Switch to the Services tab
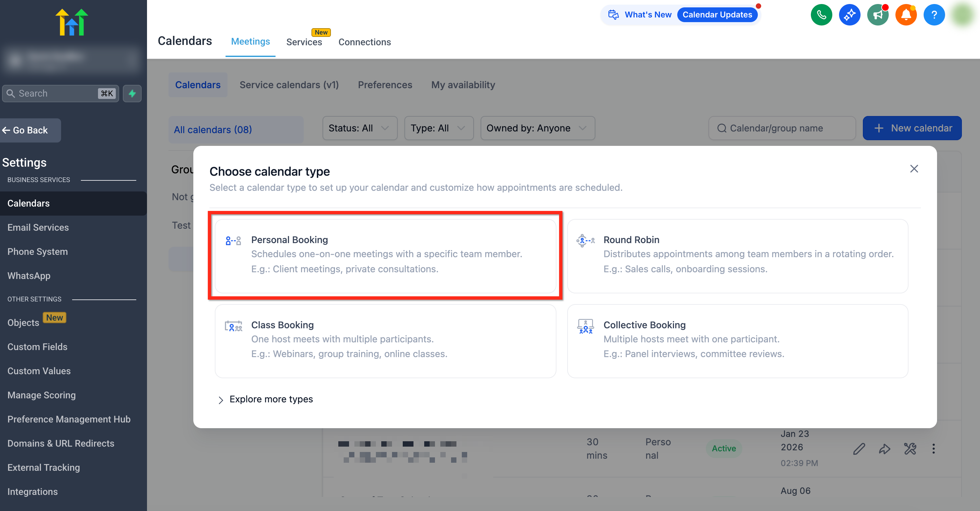 tap(304, 42)
